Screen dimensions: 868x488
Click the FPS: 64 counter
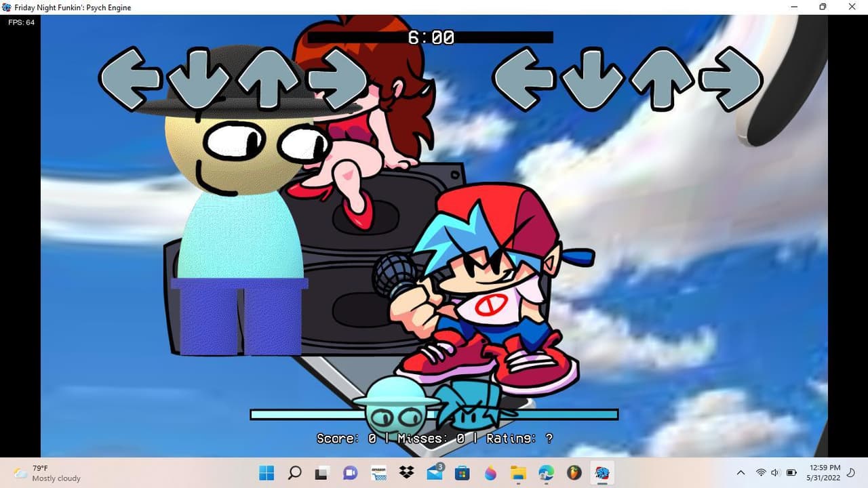coord(21,22)
